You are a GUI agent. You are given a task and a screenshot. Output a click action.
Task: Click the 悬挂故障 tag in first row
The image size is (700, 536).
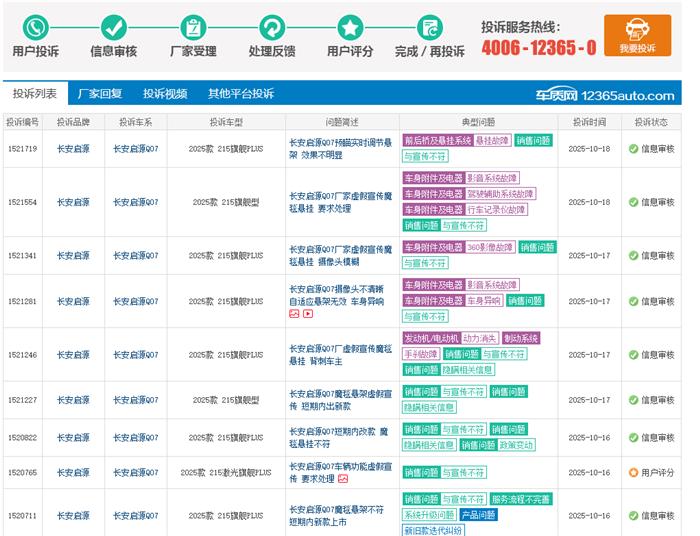tap(492, 141)
